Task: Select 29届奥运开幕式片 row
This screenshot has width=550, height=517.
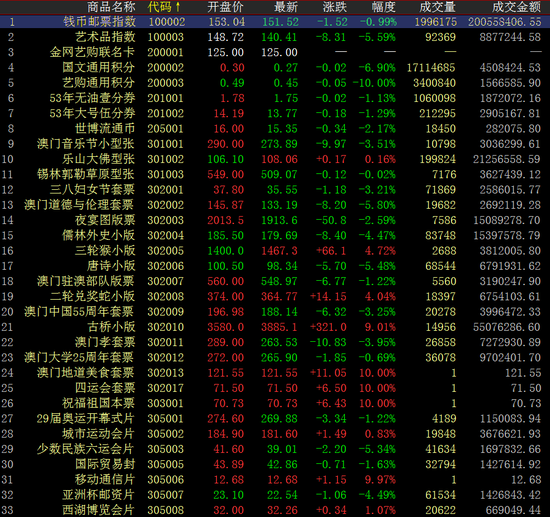Action: pos(275,418)
